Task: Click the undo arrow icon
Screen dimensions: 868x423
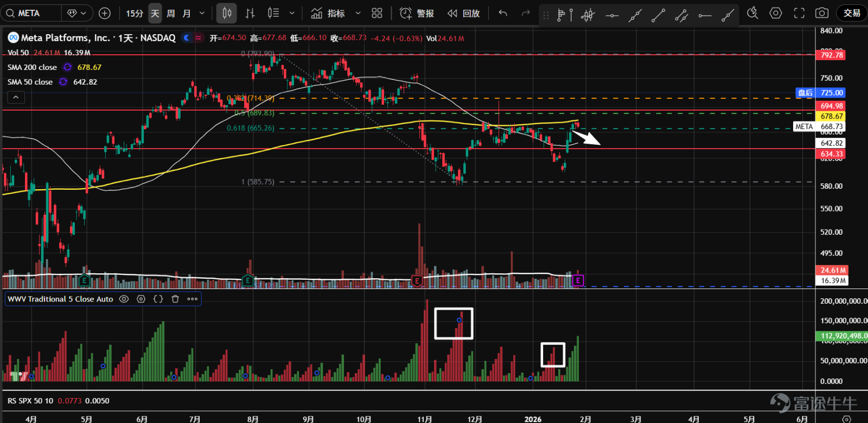Action: [503, 13]
